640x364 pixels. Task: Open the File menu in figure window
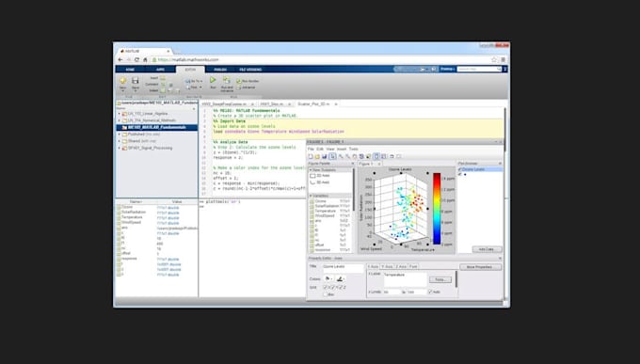[311, 150]
